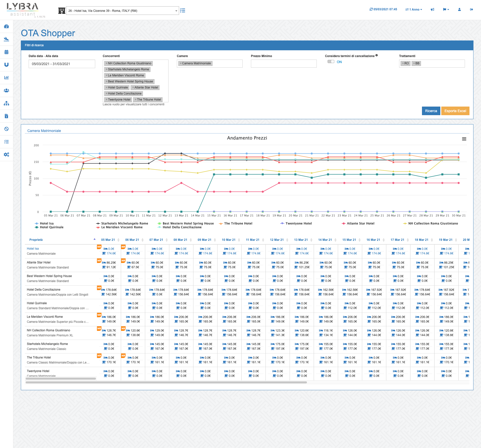The height and width of the screenshot is (448, 481).
Task: Open the user profile icon
Action: point(459,10)
